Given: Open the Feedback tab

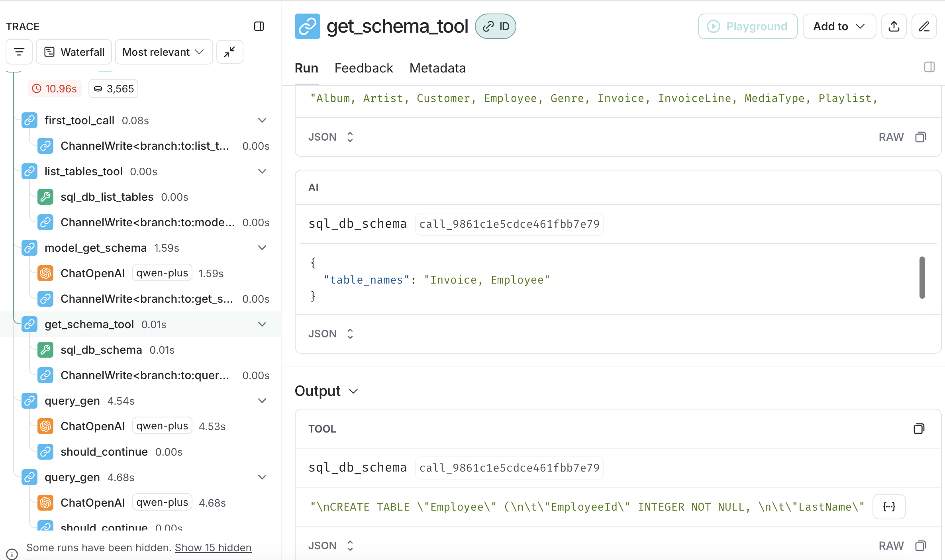Looking at the screenshot, I should pyautogui.click(x=363, y=68).
